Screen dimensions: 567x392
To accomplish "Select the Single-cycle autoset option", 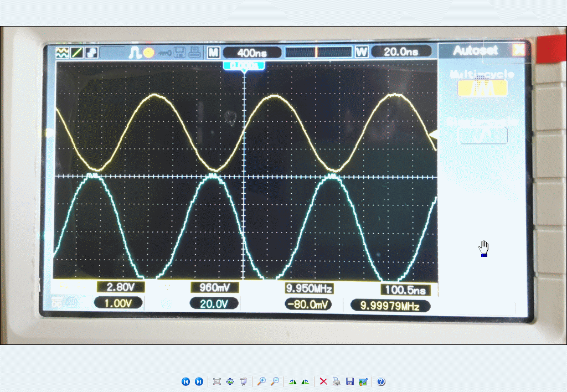I will [x=483, y=135].
